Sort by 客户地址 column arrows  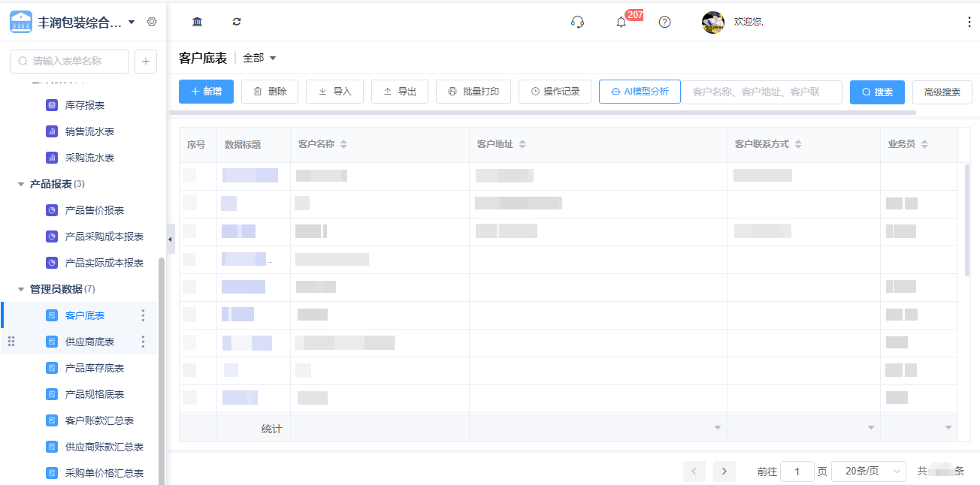pyautogui.click(x=522, y=144)
